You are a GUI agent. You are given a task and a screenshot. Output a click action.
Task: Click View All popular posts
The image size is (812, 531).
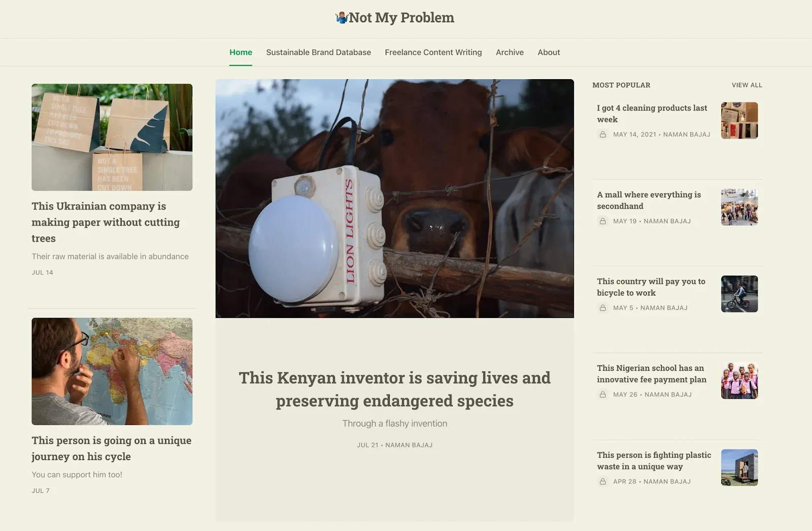(747, 85)
